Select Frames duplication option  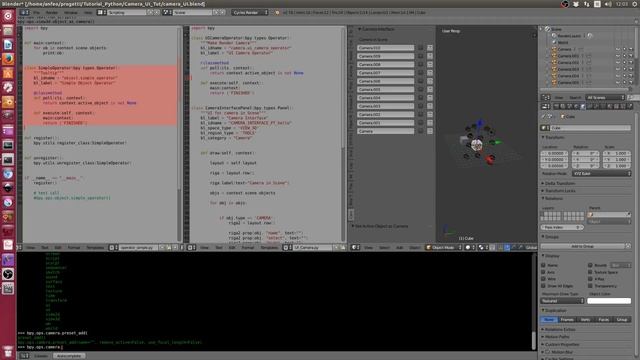coord(567,320)
